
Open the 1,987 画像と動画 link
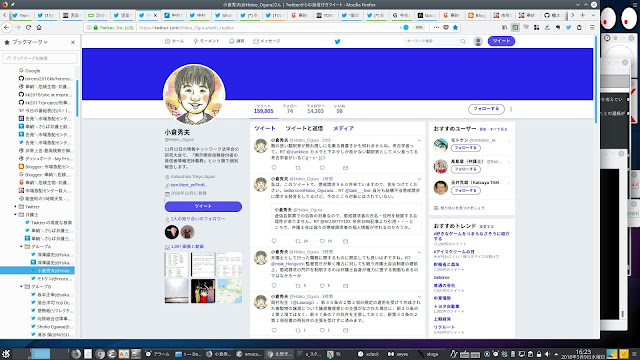[x=187, y=247]
